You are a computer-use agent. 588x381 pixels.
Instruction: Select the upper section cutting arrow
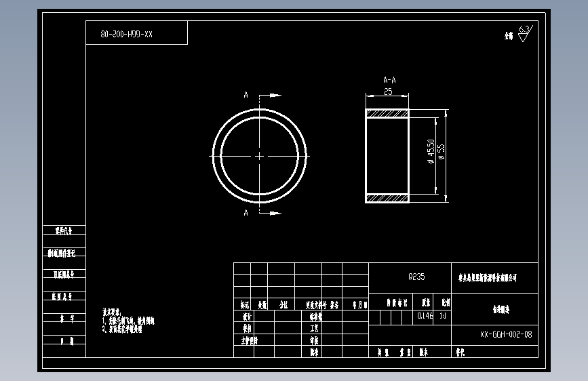coord(271,96)
